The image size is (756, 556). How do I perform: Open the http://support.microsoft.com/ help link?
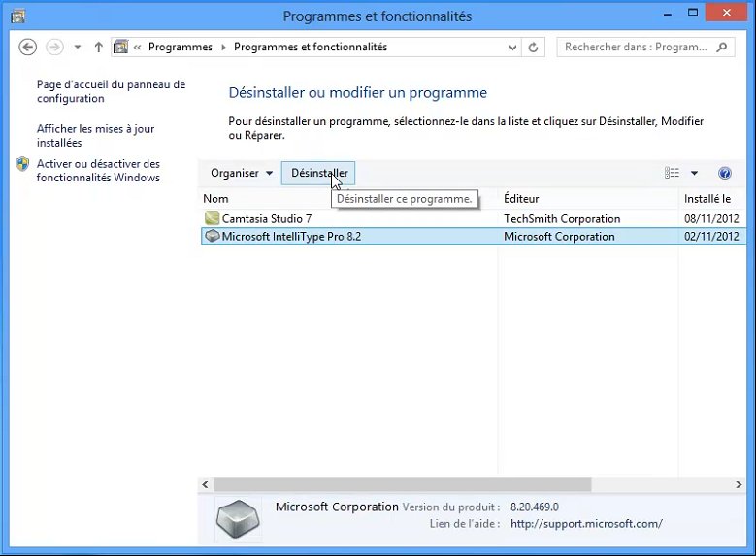click(586, 523)
